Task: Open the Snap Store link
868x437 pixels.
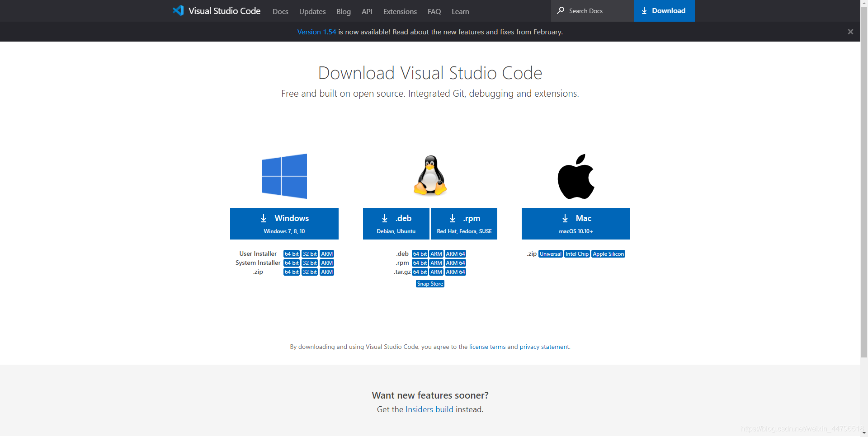Action: tap(430, 284)
